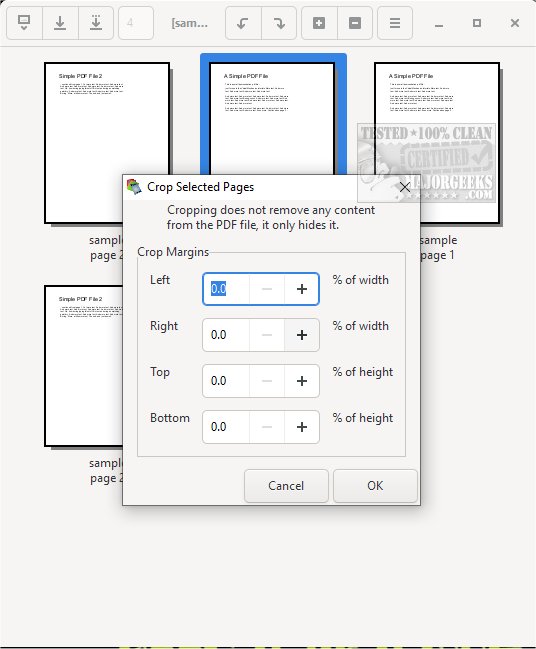536x649 pixels.
Task: Click the '% of width' label beside Right
Action: click(x=361, y=326)
